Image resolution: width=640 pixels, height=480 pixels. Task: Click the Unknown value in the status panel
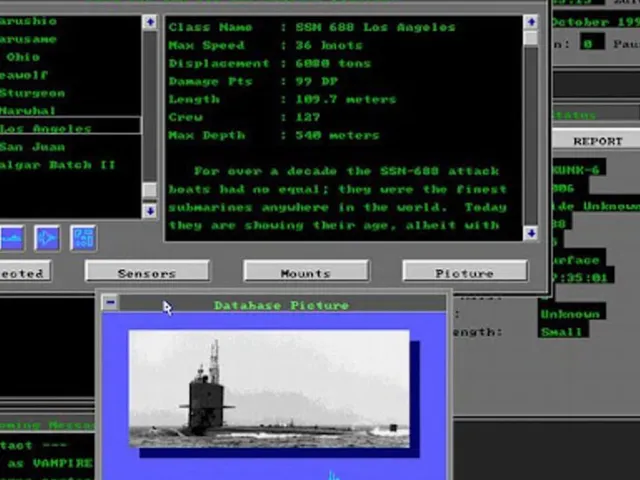tap(570, 314)
